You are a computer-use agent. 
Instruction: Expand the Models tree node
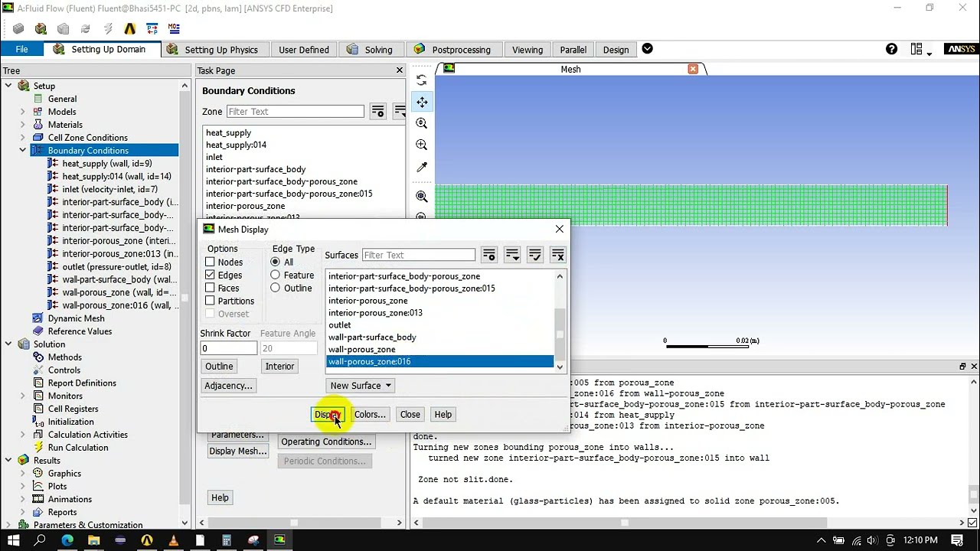[22, 112]
